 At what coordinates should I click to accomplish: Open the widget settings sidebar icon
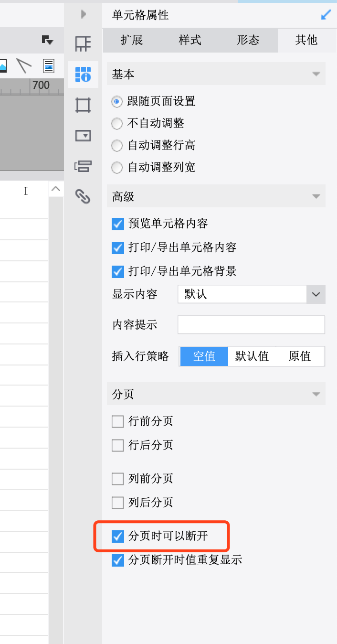pyautogui.click(x=83, y=136)
